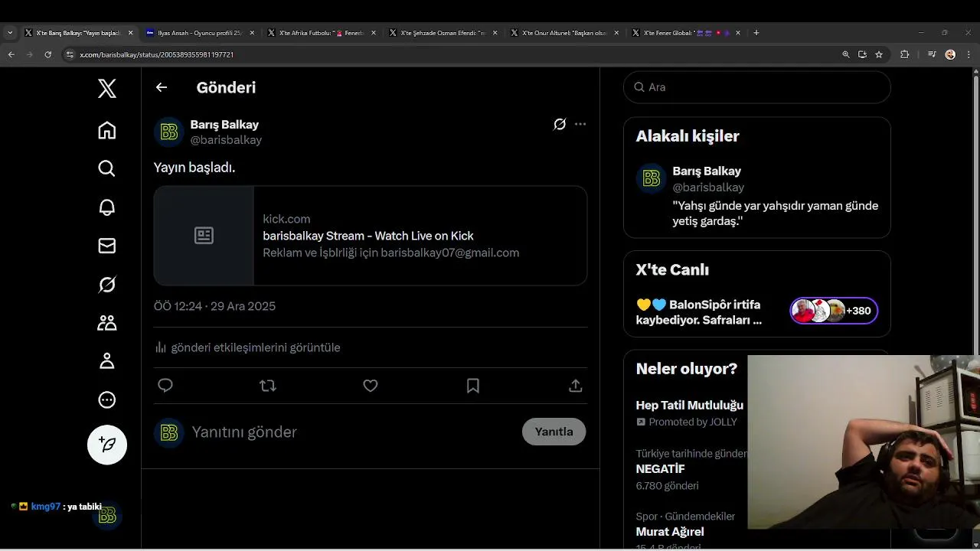Open zoom magnifier icon in address bar
This screenshot has height=551, width=980.
pos(846,54)
